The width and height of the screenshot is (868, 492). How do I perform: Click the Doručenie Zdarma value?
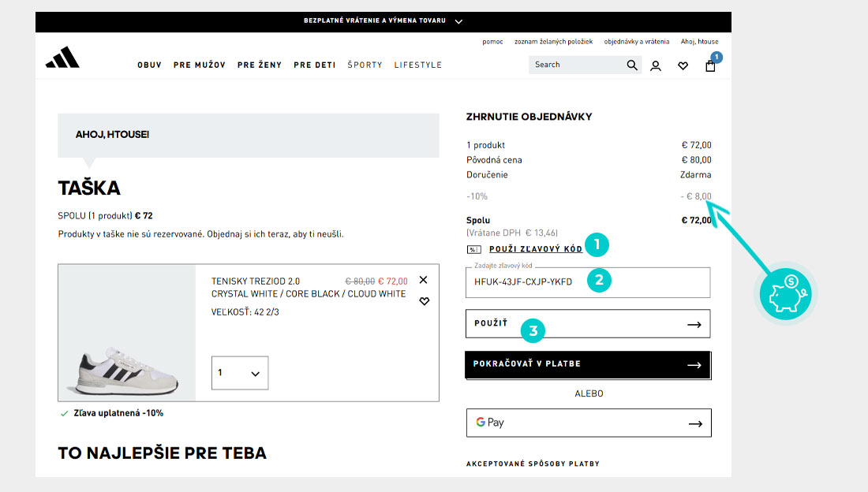coord(696,175)
